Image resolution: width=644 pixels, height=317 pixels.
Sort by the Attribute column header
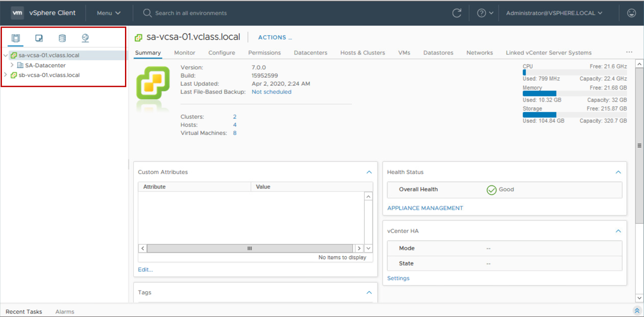195,187
